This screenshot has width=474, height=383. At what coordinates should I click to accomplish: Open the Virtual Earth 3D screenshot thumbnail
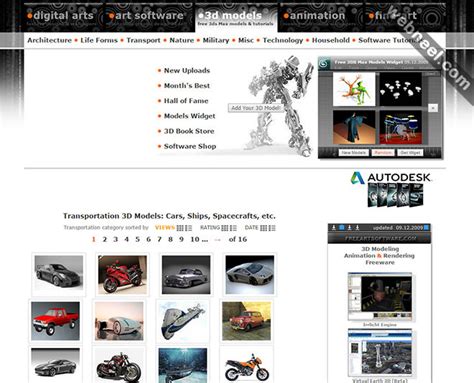(380, 353)
